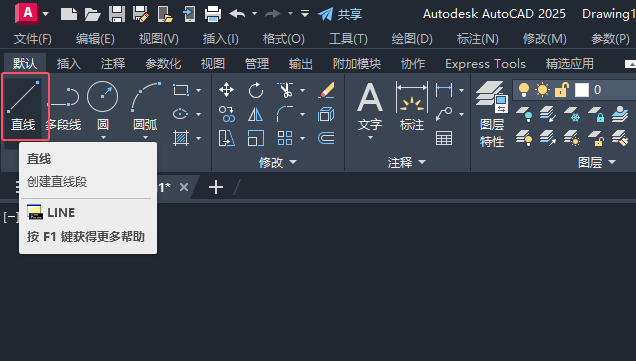Viewport: 636px width, 361px height.
Task: Add a new drawing tab with plus
Action: pyautogui.click(x=216, y=187)
